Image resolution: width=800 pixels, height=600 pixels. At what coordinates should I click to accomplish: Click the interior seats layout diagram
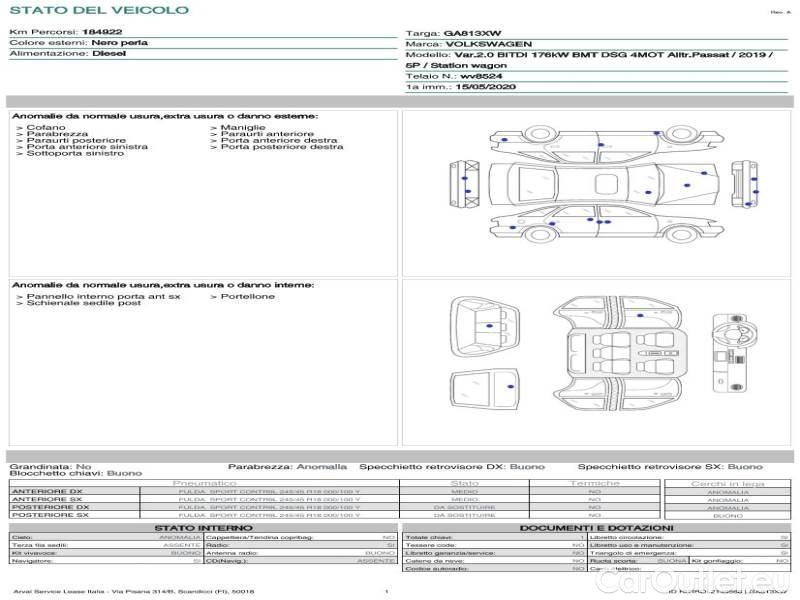620,352
